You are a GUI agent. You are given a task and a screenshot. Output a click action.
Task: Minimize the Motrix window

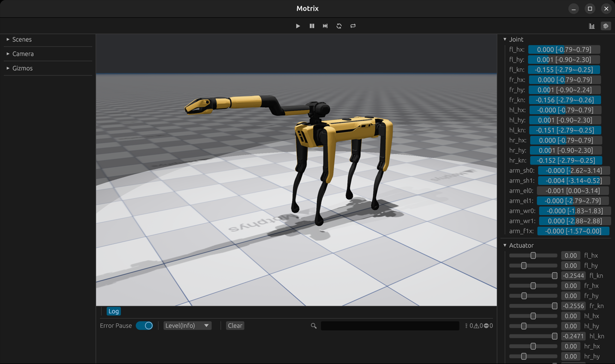574,9
